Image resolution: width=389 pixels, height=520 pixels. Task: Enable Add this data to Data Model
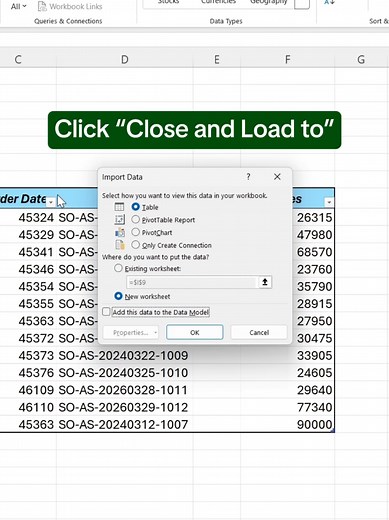(106, 312)
